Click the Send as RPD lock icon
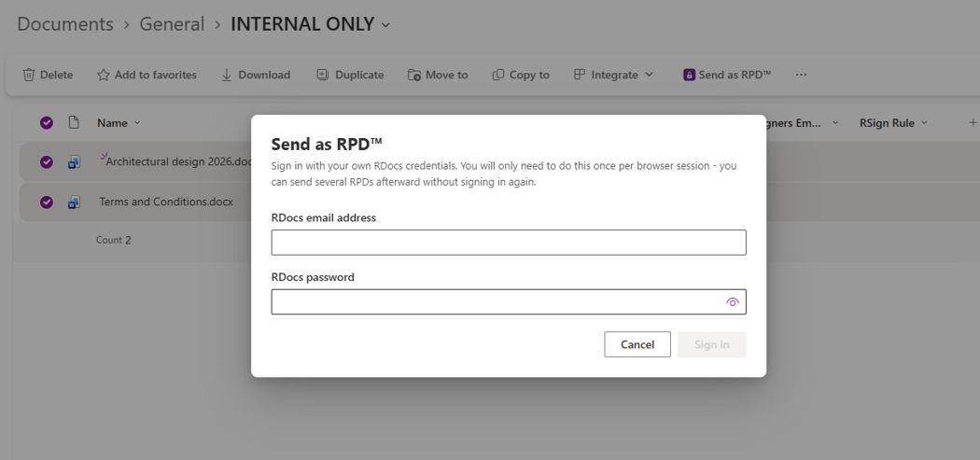 click(x=689, y=75)
